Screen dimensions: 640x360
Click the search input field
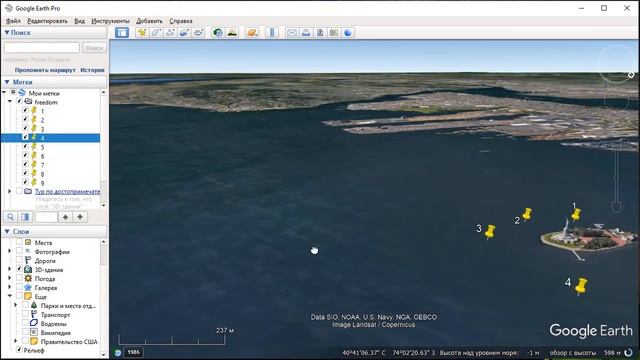42,48
